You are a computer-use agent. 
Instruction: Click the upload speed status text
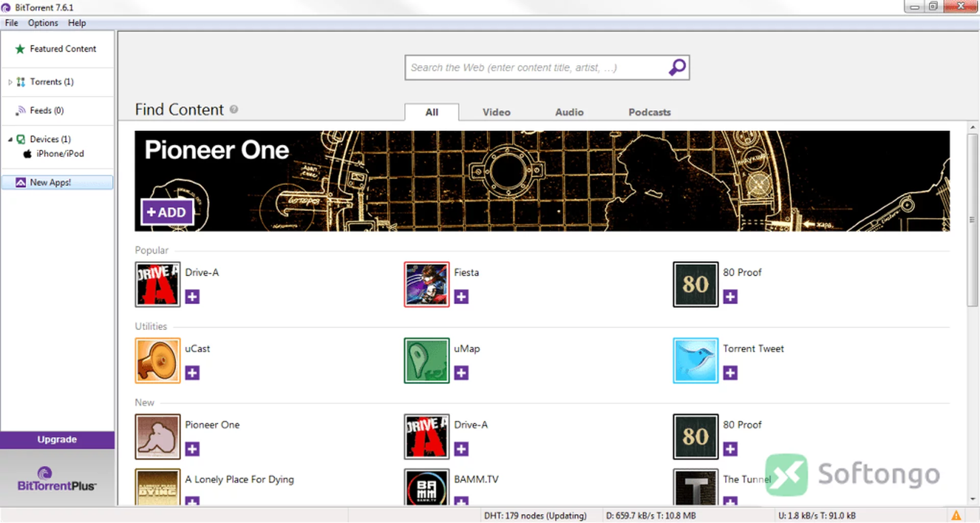817,515
